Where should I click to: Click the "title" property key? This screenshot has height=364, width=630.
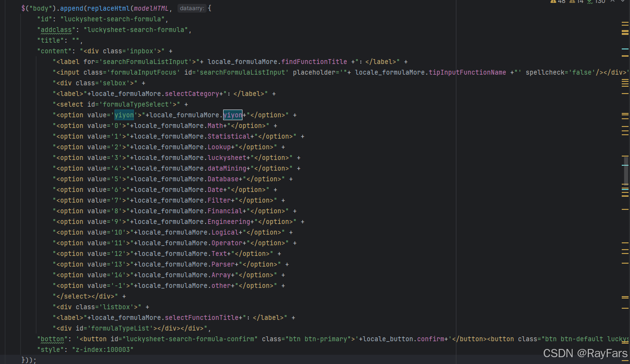(51, 40)
